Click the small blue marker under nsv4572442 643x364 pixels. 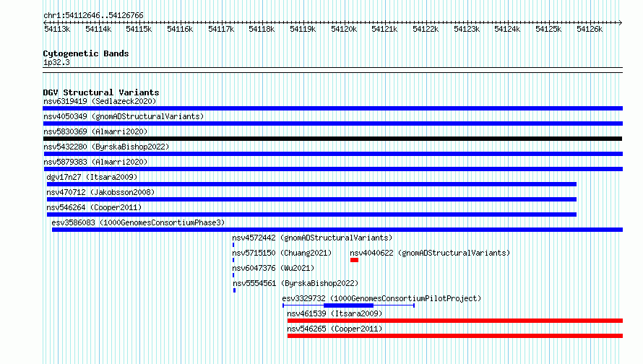point(233,245)
